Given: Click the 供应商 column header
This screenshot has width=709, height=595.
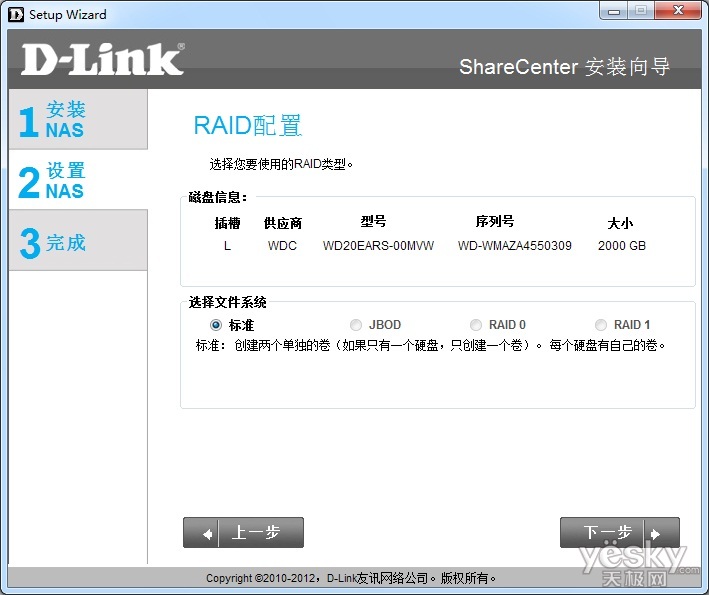Looking at the screenshot, I should [283, 222].
